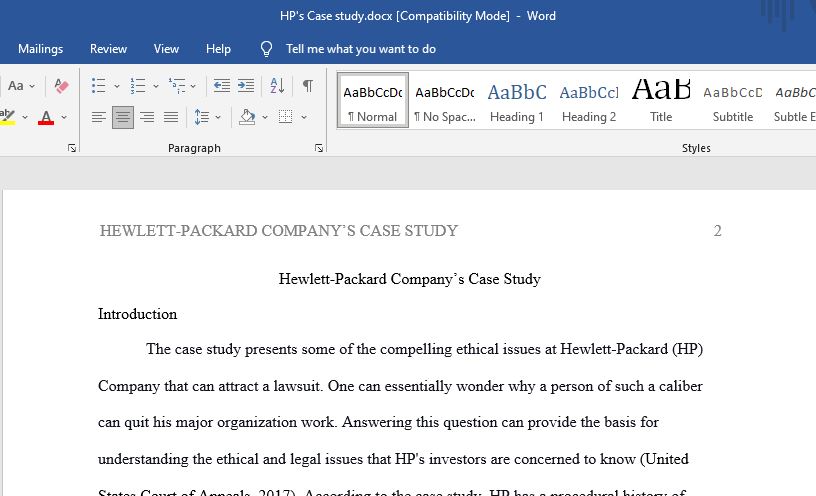Increase paragraph indent
816x496 pixels.
(x=246, y=85)
